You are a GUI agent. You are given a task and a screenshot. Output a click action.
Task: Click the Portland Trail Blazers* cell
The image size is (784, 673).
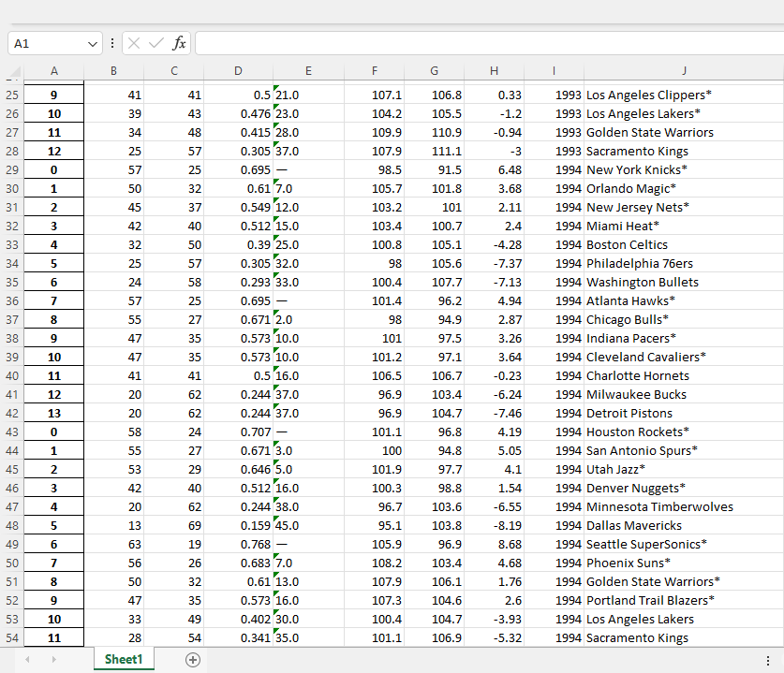click(x=684, y=601)
